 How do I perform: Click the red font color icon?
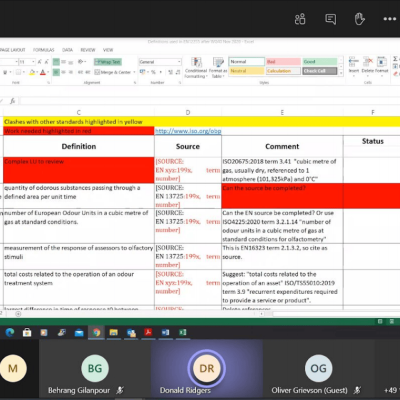43,72
